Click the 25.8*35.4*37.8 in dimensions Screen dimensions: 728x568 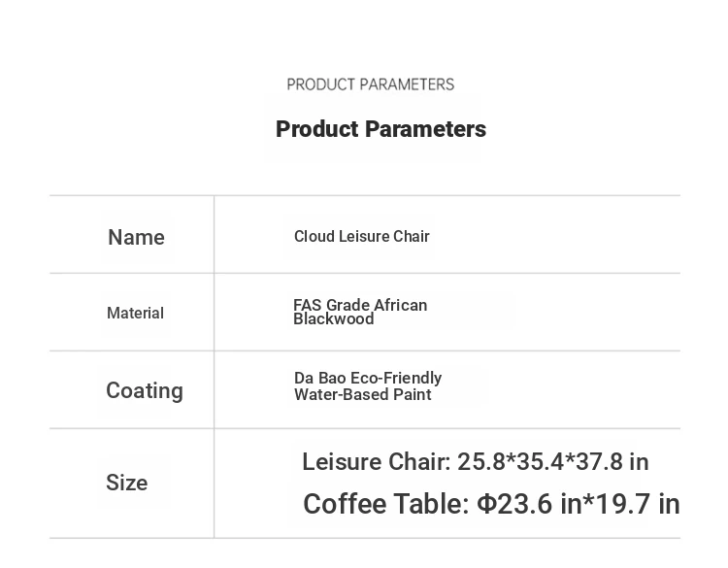[553, 461]
